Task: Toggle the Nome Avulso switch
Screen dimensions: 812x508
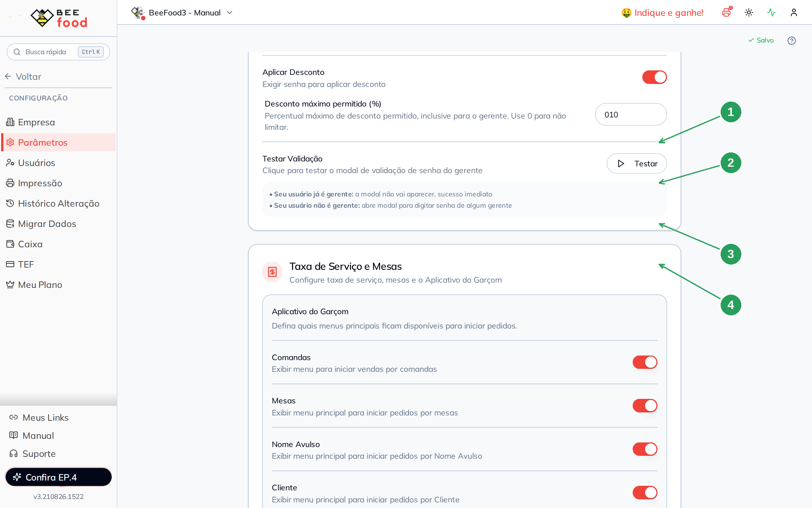Action: (645, 449)
